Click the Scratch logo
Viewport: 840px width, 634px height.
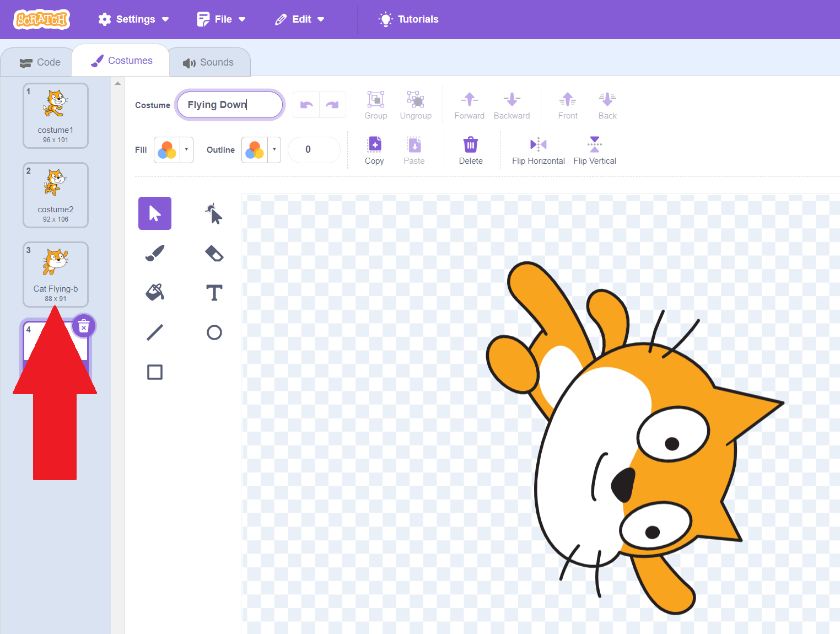tap(42, 19)
